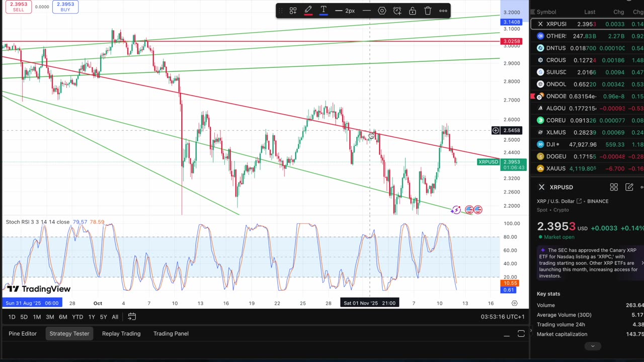Screen dimensions: 644x362
Task: Click the Stoch RSI indicator legend
Action: (x=38, y=222)
